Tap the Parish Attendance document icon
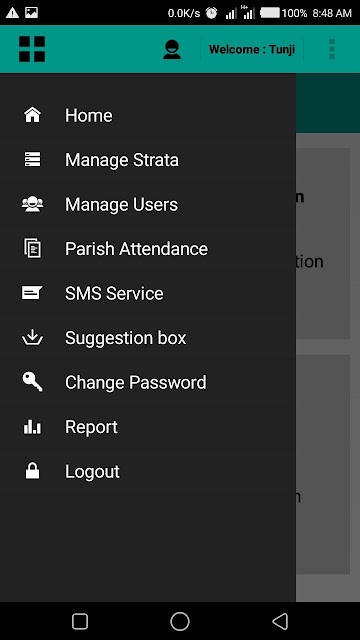 point(33,248)
